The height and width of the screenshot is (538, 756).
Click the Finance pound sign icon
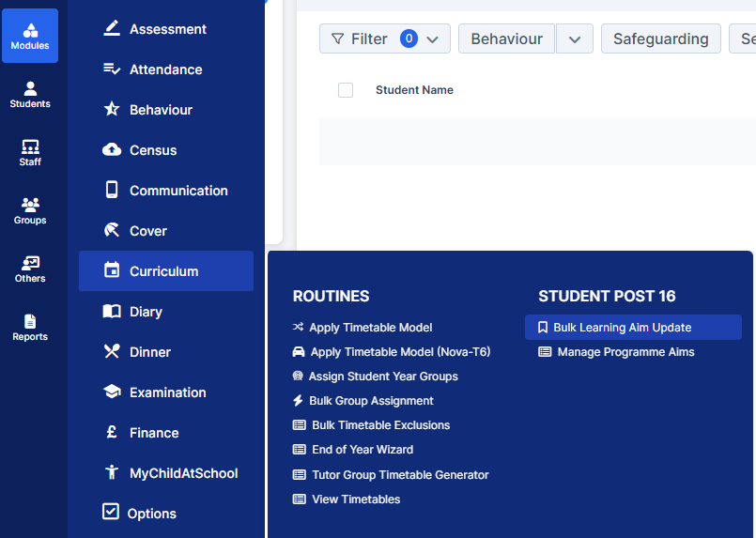112,432
